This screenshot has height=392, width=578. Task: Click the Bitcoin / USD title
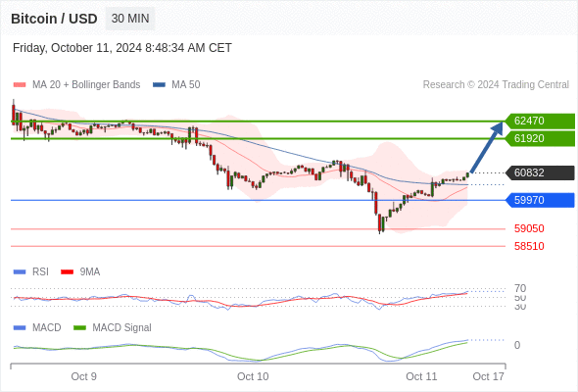pyautogui.click(x=54, y=19)
